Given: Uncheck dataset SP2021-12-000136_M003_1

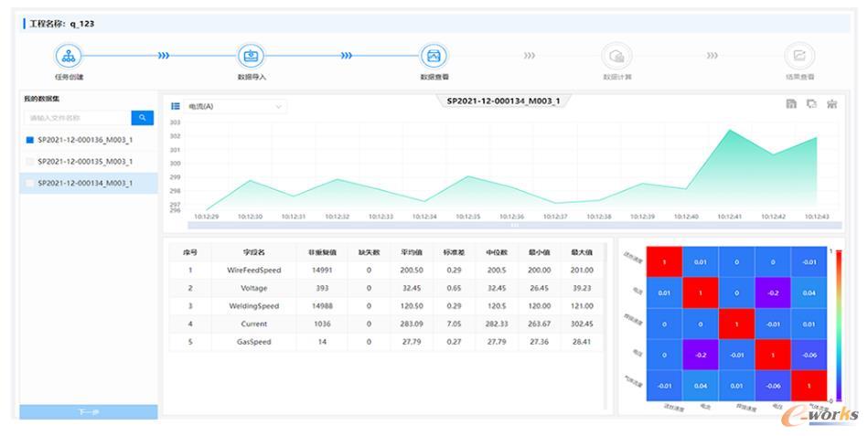Looking at the screenshot, I should (30, 140).
